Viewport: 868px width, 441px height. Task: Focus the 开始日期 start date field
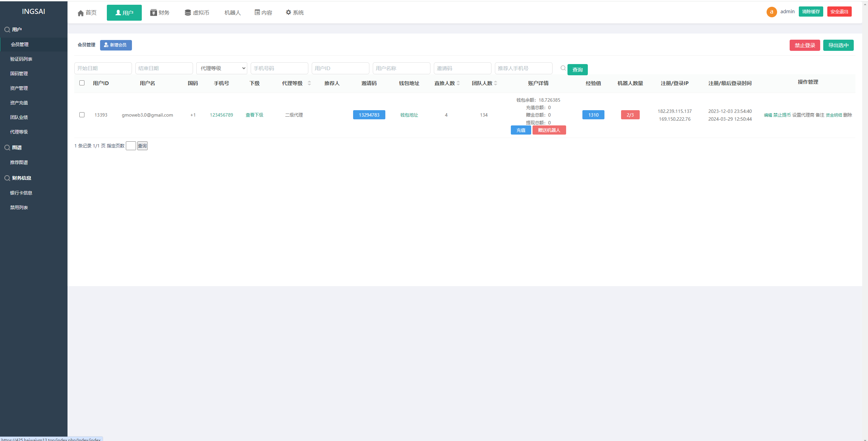(x=103, y=68)
